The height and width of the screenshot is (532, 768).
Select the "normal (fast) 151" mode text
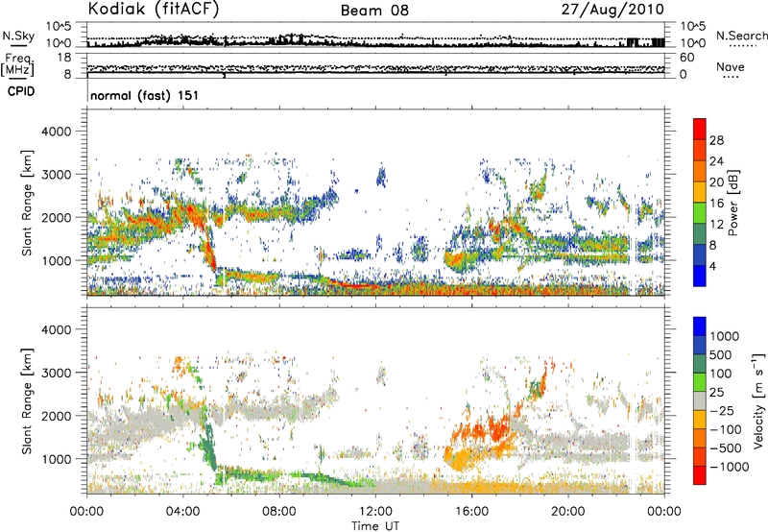tap(145, 95)
